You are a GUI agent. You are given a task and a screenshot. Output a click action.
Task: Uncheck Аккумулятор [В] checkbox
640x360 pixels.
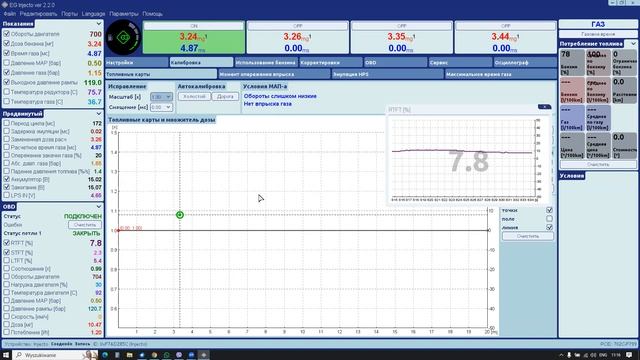(7, 179)
